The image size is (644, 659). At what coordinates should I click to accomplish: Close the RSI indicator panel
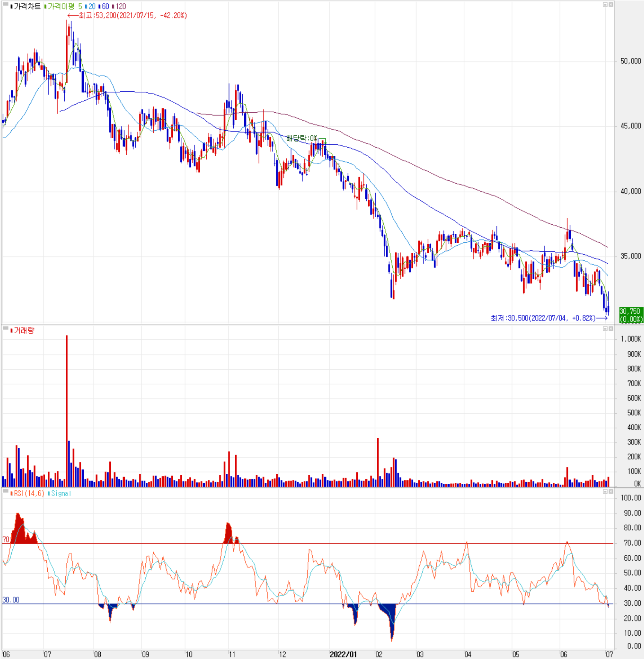611,491
